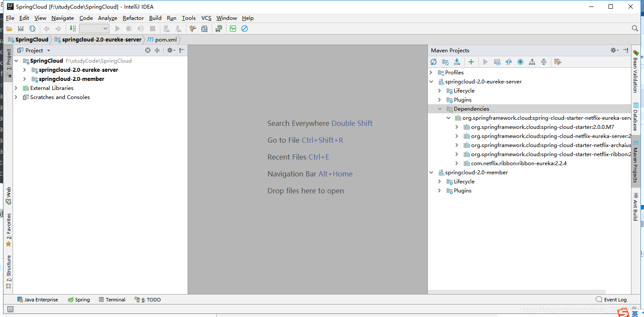This screenshot has width=644, height=317.
Task: Open the Refactor menu
Action: point(133,18)
